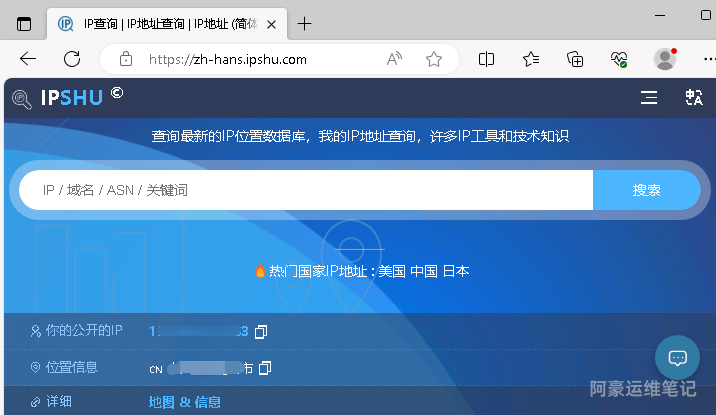
Task: Open 日本 popular country IP link
Action: pyautogui.click(x=456, y=271)
